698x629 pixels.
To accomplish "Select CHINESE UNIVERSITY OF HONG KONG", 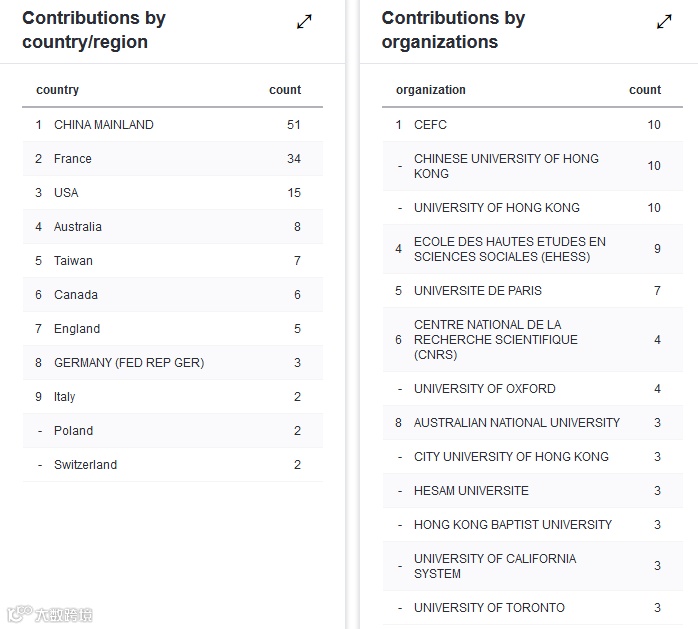I will click(506, 166).
